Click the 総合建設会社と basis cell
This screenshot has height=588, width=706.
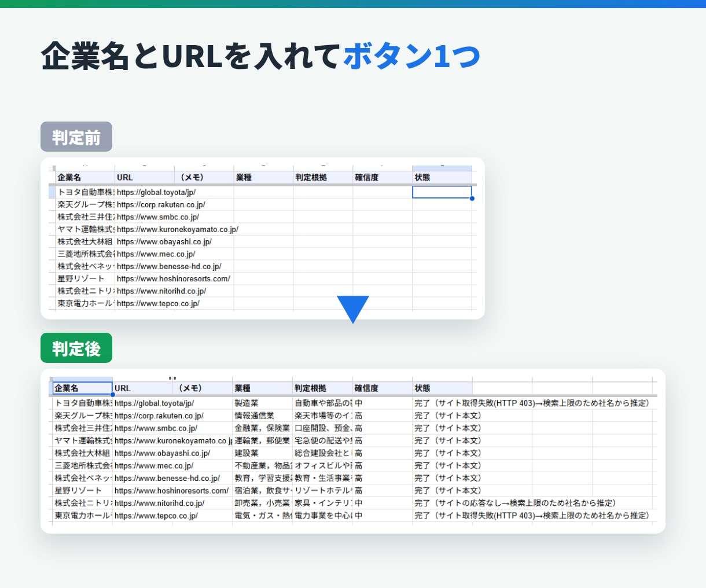322,453
